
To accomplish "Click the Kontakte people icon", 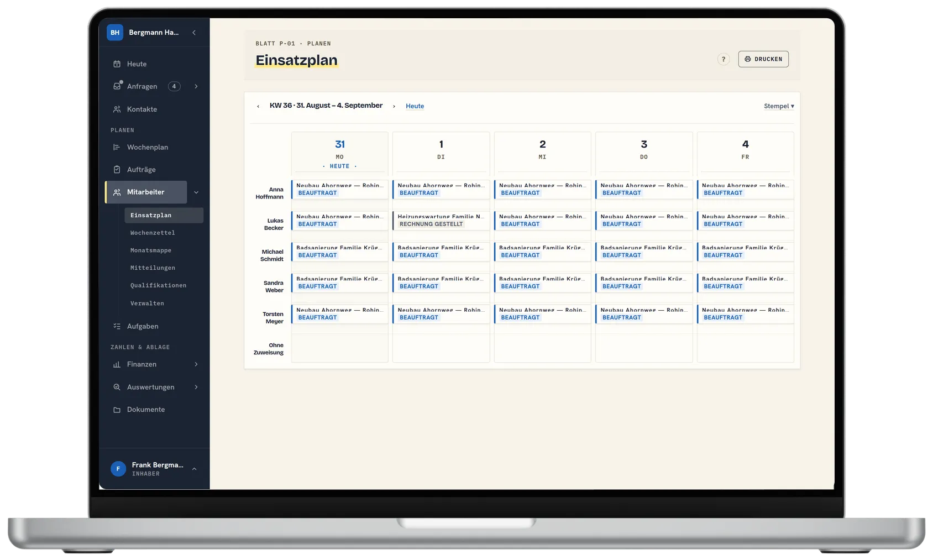I will pyautogui.click(x=117, y=109).
